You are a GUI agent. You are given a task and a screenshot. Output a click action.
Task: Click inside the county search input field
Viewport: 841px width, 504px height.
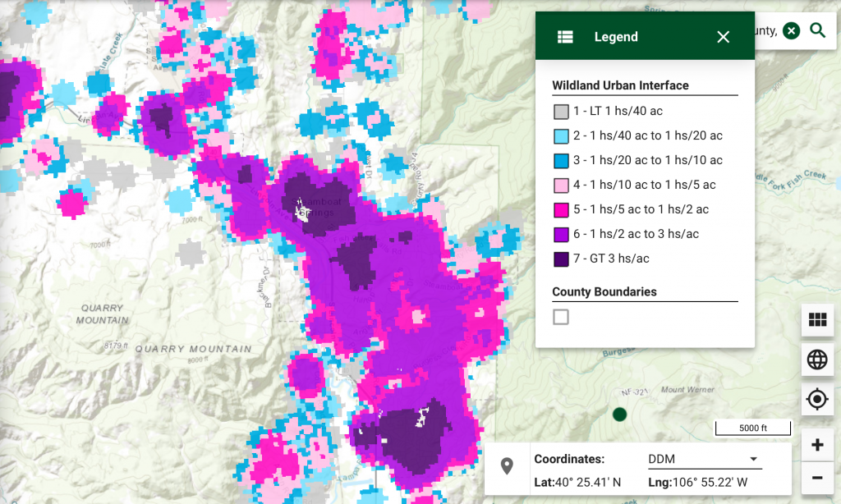[768, 30]
